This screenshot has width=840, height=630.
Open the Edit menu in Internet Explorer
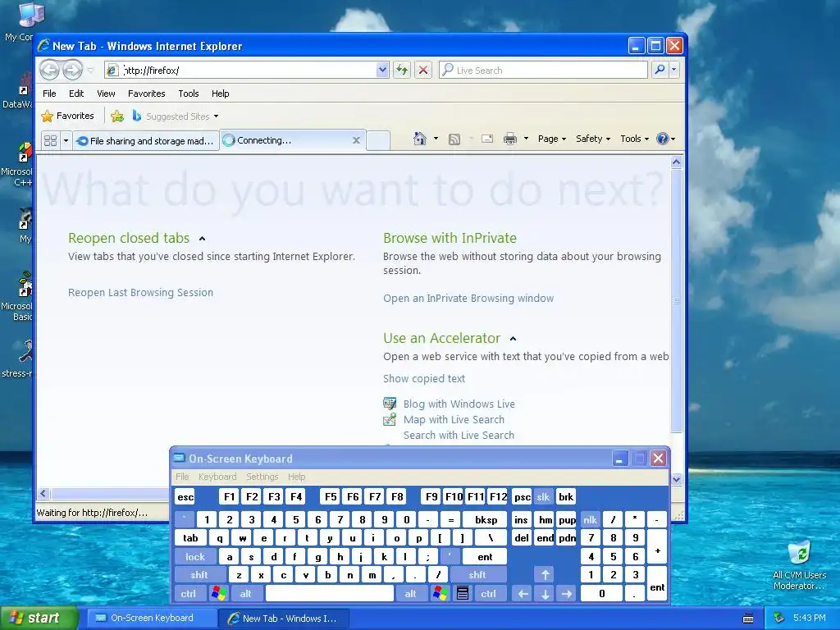(76, 94)
